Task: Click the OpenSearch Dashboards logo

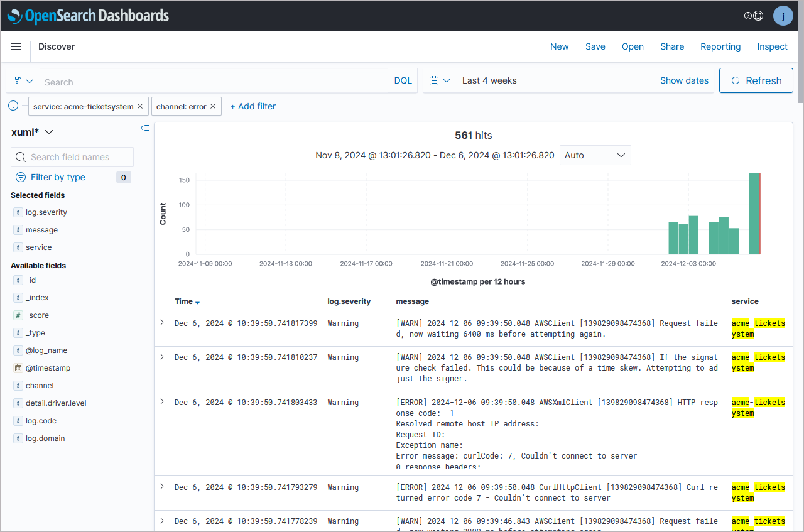Action: [89, 16]
